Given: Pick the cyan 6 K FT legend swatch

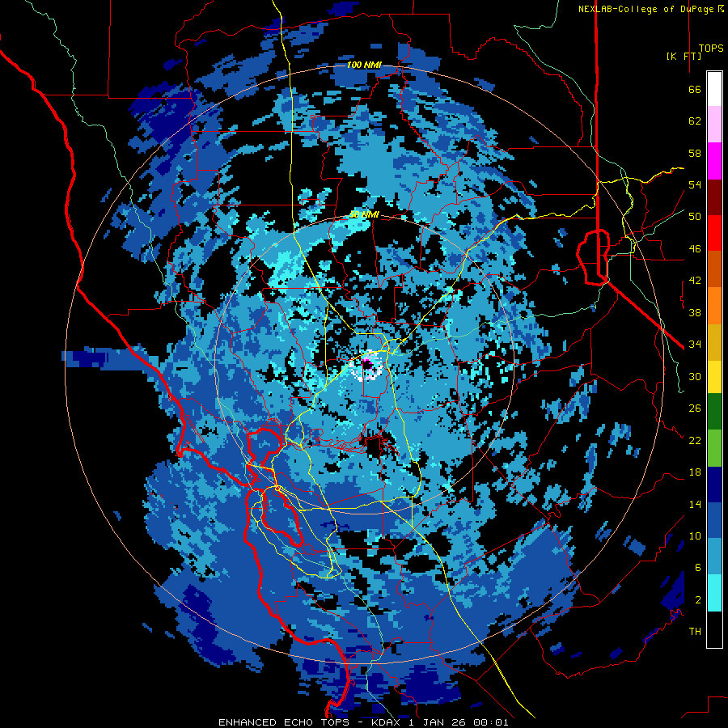Looking at the screenshot, I should [714, 592].
